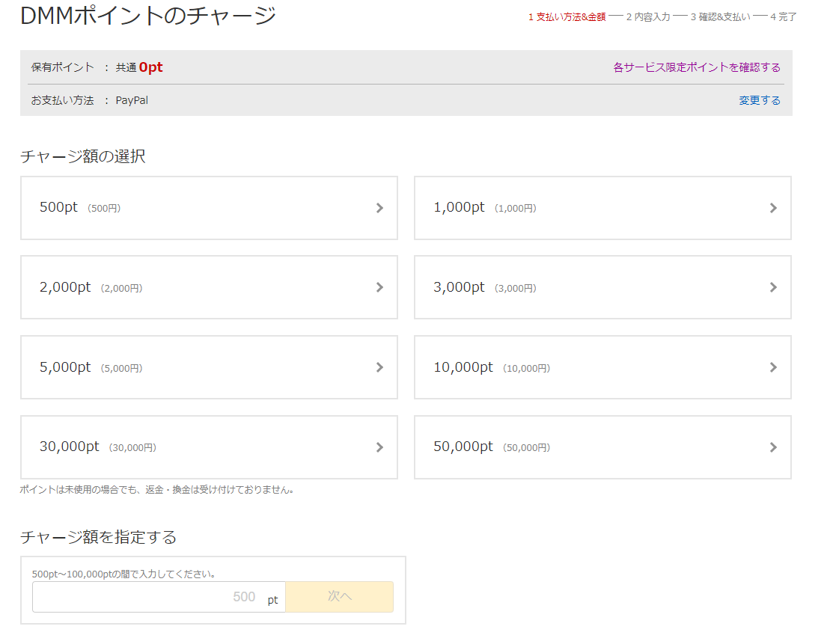Click the chevron arrow on the 5,000pt option
Screen dimensions: 827x644
pos(379,367)
